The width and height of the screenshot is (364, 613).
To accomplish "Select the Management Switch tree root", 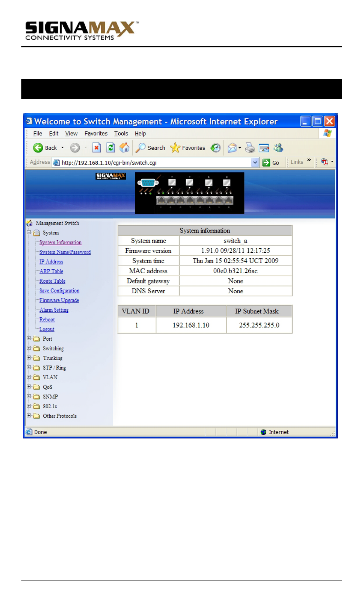I will tap(57, 223).
